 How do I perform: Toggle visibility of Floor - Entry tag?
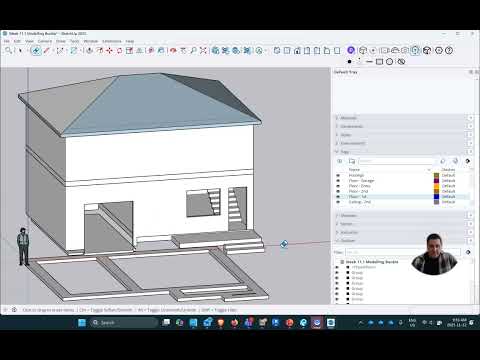pyautogui.click(x=338, y=186)
